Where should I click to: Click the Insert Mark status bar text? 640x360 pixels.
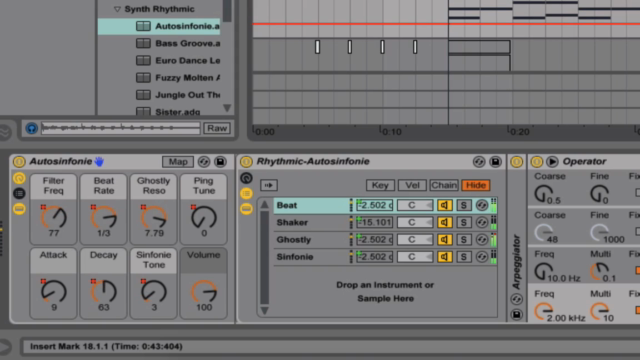pyautogui.click(x=106, y=347)
